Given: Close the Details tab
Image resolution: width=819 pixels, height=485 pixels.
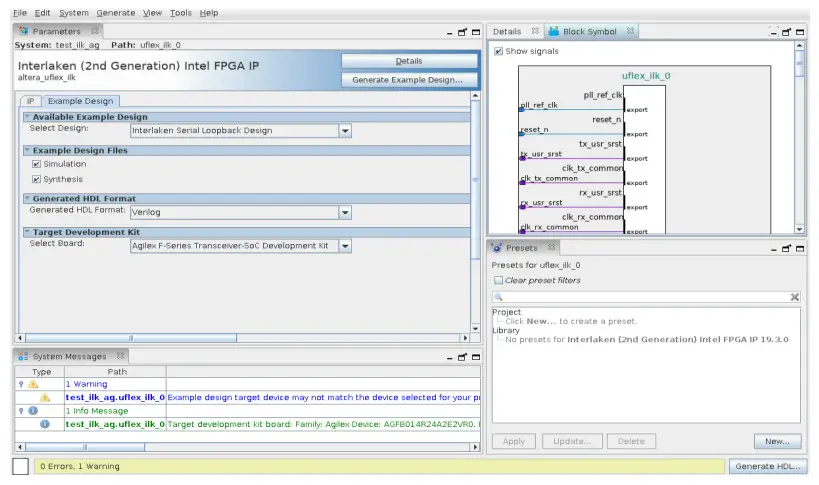Looking at the screenshot, I should [x=535, y=31].
